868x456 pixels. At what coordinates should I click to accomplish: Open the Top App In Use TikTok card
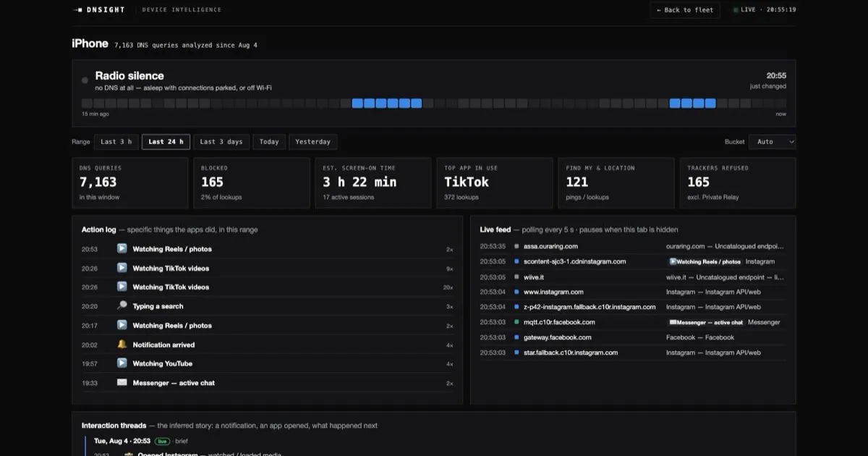[x=495, y=183]
